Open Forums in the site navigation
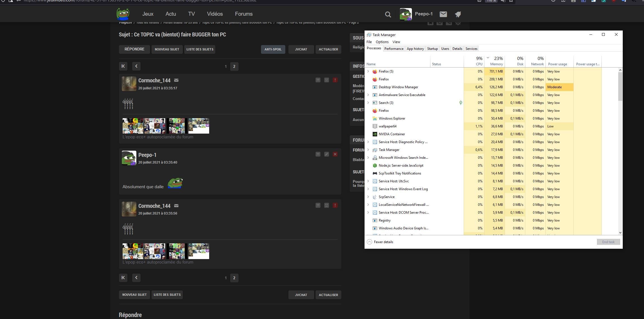This screenshot has width=644, height=319. click(244, 14)
